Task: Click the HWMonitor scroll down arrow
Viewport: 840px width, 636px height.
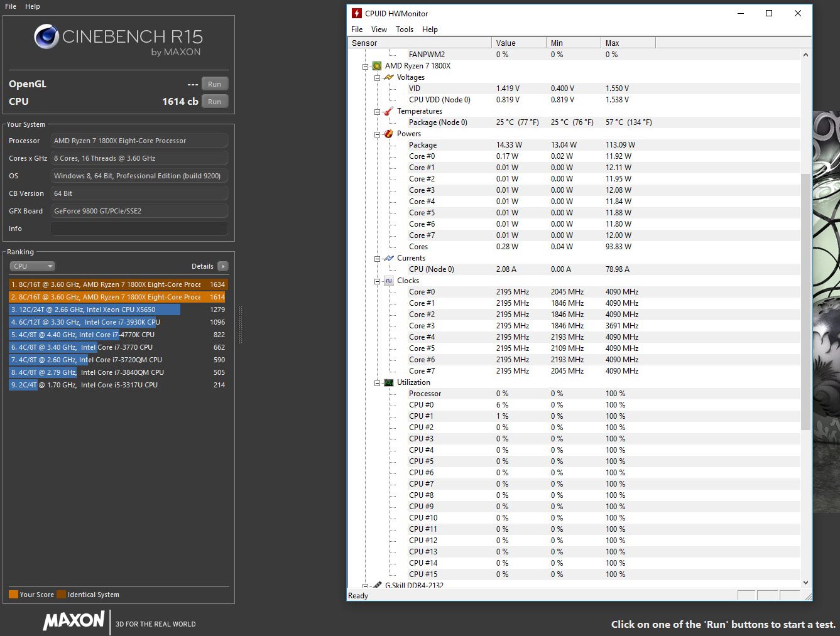Action: point(806,583)
